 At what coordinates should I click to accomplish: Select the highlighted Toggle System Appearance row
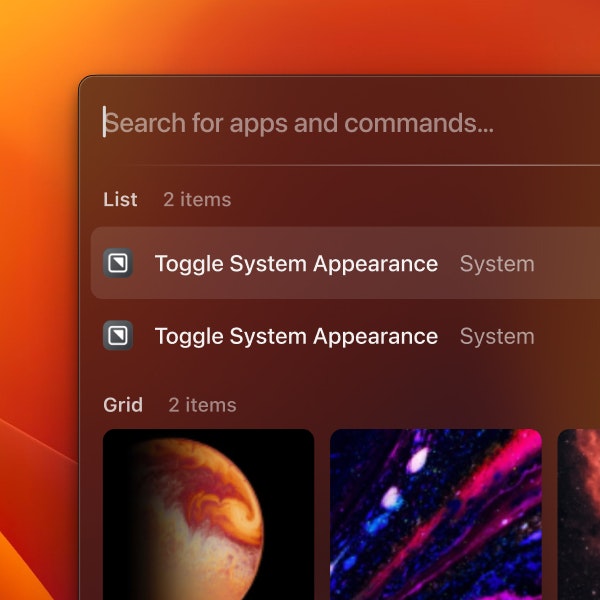pyautogui.click(x=345, y=263)
